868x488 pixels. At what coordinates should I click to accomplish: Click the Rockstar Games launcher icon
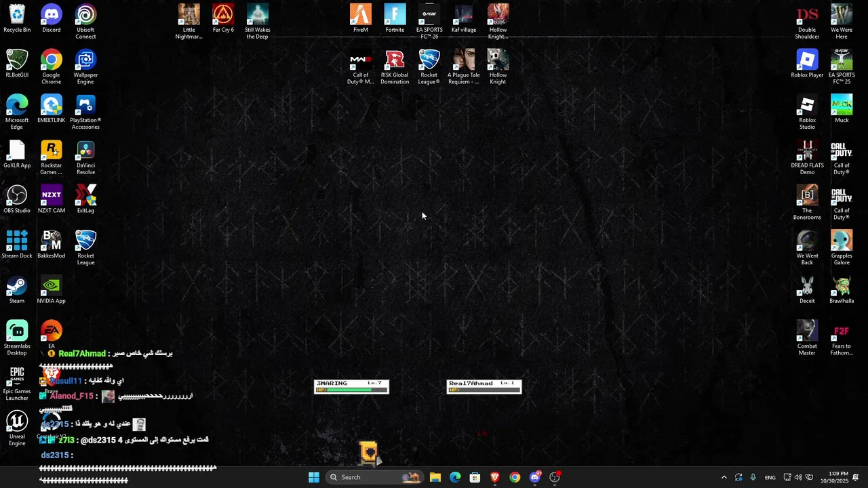52,158
